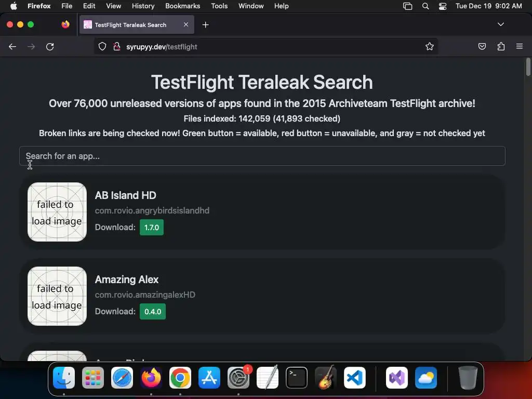Open the Bookmarks menu
532x399 pixels.
(182, 6)
